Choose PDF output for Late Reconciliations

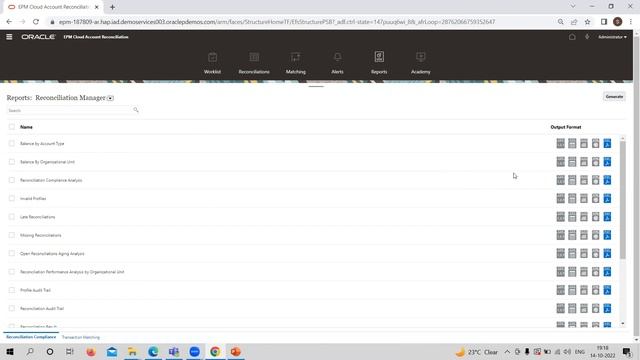(607, 217)
